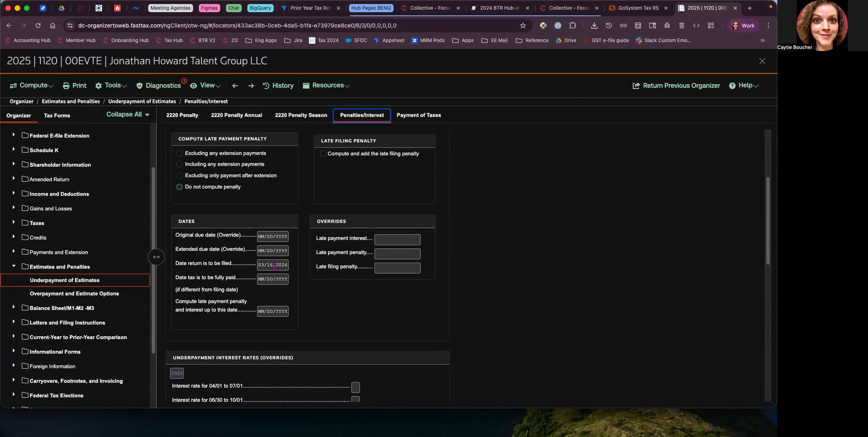Switch to the 2220 Penalty Annual tab
Screen dimensions: 868x437
[x=236, y=115]
